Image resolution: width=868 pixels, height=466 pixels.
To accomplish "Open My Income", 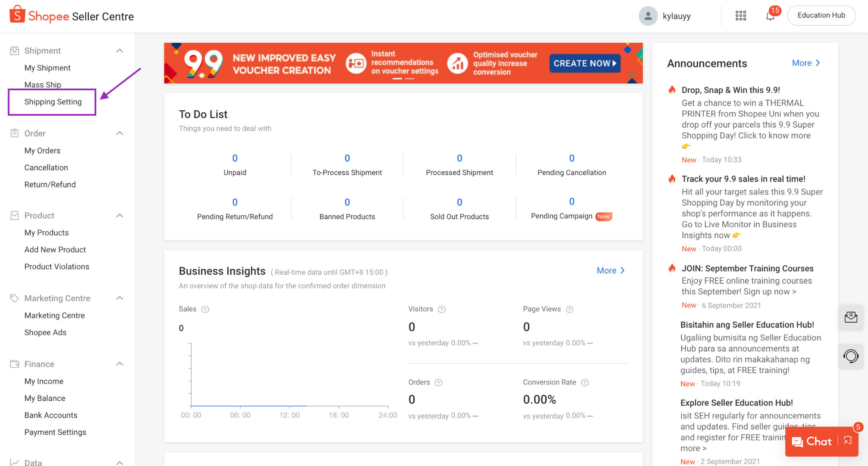I will click(44, 381).
